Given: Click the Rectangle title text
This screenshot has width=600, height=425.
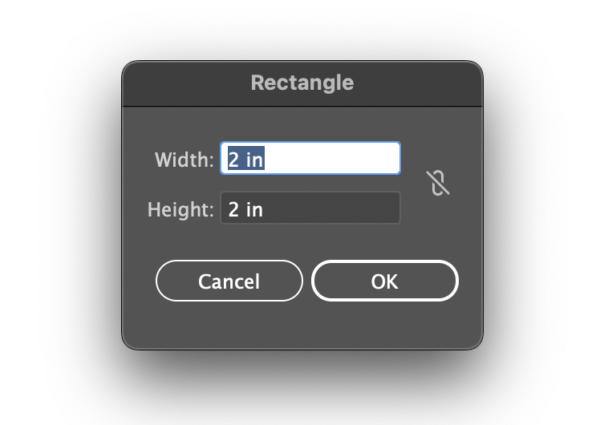Looking at the screenshot, I should [x=302, y=83].
